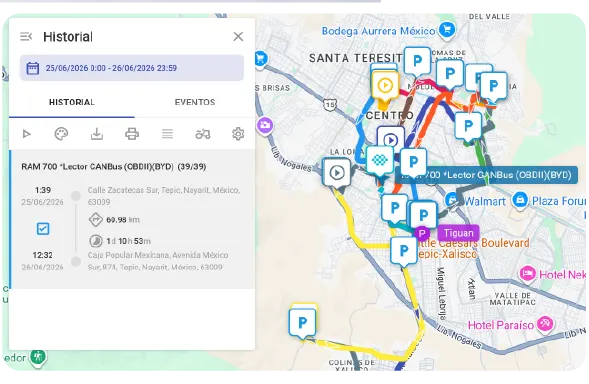
Task: Click the parking marker on the yellow route
Action: click(x=404, y=250)
